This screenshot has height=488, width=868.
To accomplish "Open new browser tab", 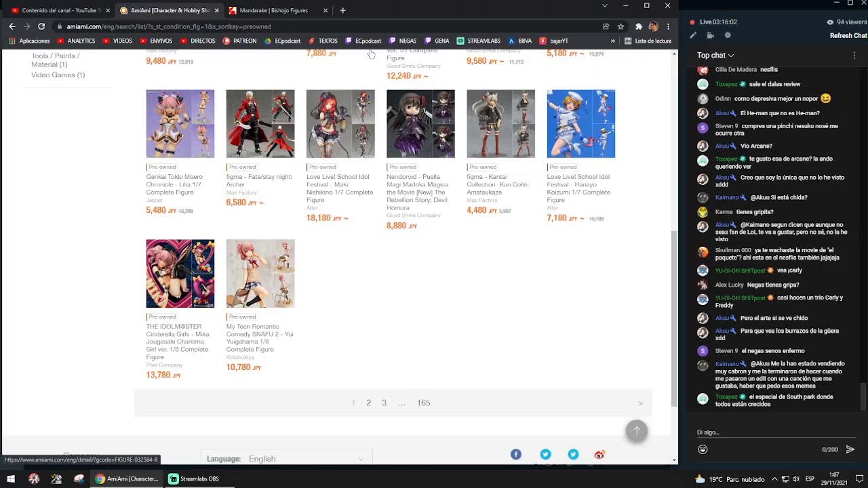I will 342,10.
